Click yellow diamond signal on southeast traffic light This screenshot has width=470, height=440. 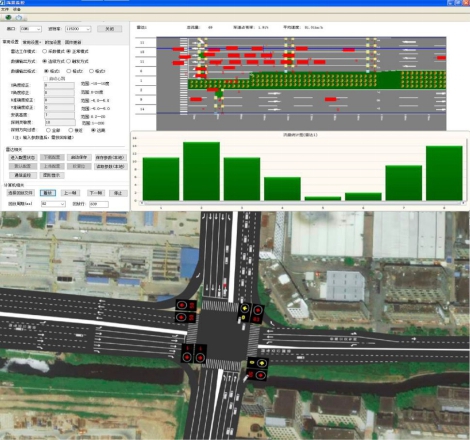[262, 362]
